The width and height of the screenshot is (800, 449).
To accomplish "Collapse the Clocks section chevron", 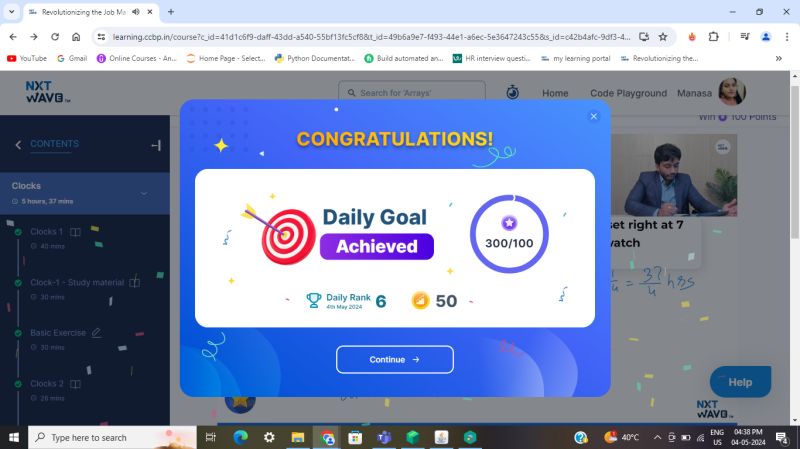I will pos(144,193).
